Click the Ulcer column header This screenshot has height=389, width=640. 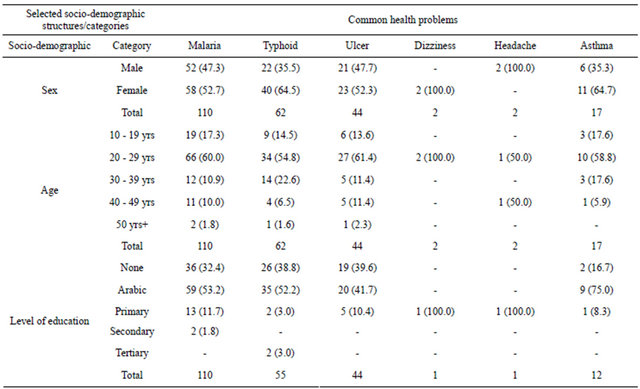(x=357, y=45)
